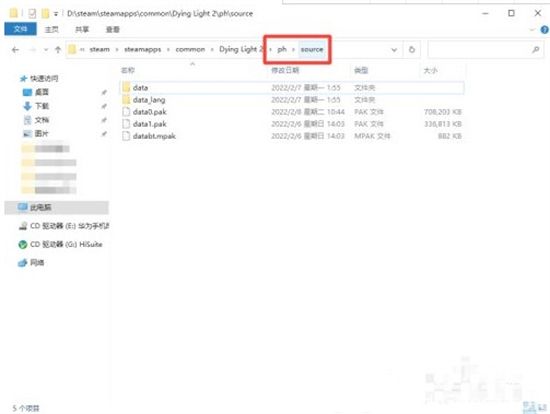Image resolution: width=550 pixels, height=414 pixels.
Task: Click the data1.pak file icon
Action: point(126,124)
